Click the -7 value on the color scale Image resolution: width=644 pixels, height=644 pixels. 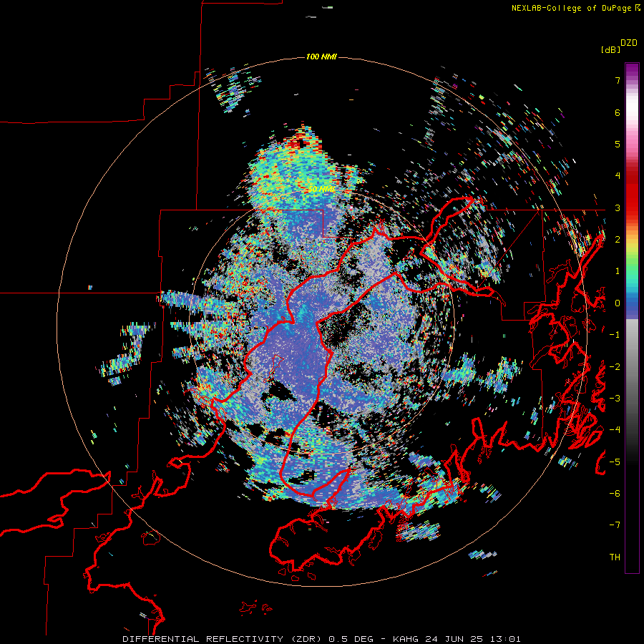[x=615, y=525]
